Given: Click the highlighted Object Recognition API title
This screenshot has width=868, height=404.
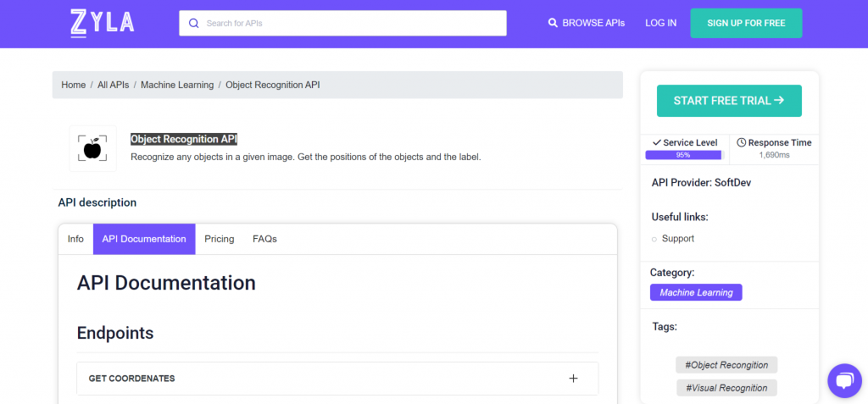Looking at the screenshot, I should coord(184,140).
